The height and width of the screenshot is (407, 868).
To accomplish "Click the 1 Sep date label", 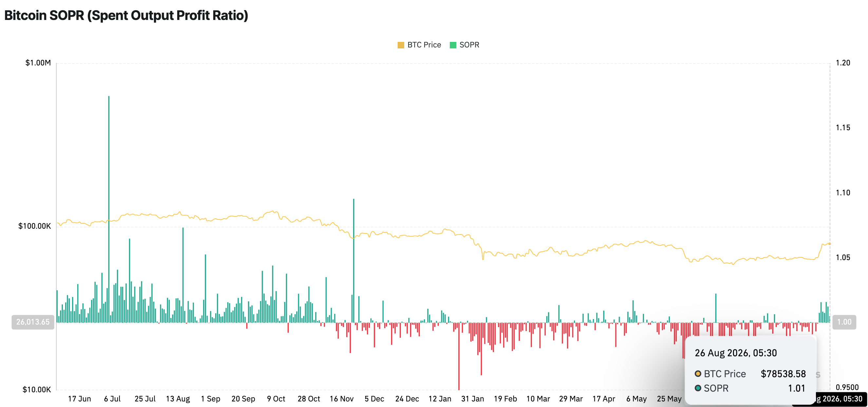I will [211, 399].
